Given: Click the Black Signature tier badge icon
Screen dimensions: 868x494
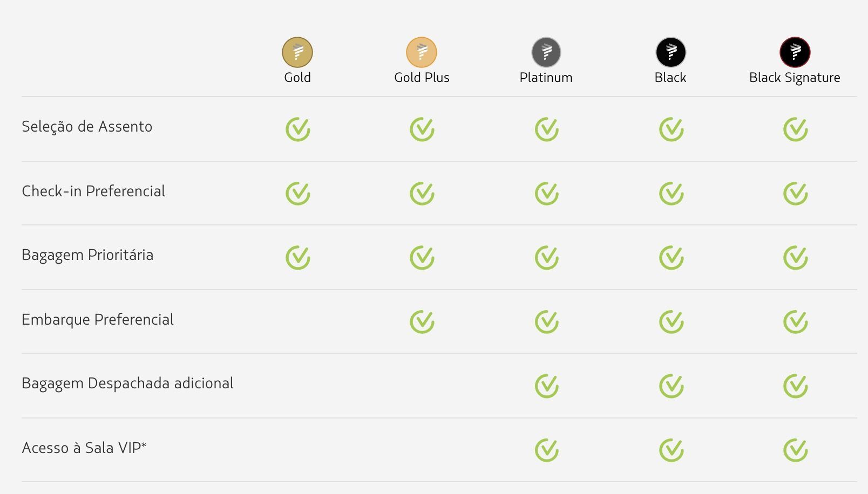Looking at the screenshot, I should coord(795,52).
